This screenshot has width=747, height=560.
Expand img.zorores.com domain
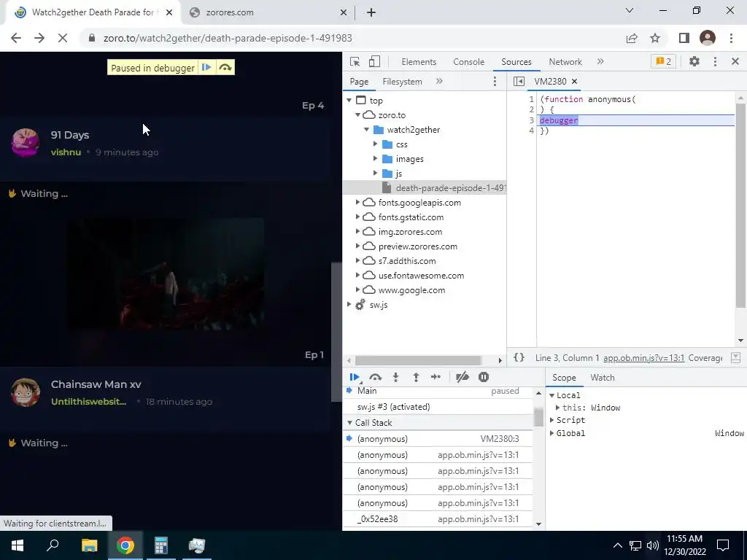[357, 232]
